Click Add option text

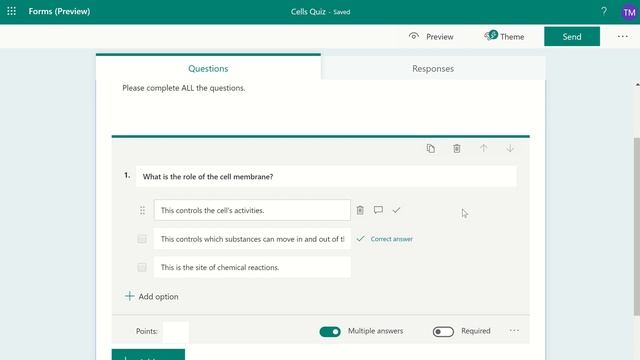158,297
